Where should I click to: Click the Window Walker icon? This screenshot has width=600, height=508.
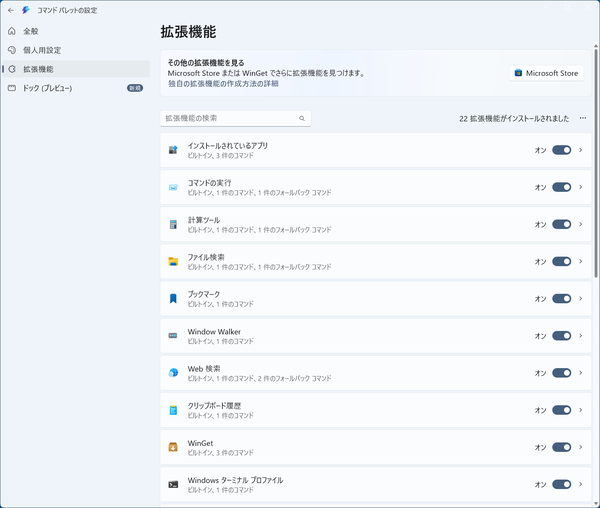coord(173,336)
